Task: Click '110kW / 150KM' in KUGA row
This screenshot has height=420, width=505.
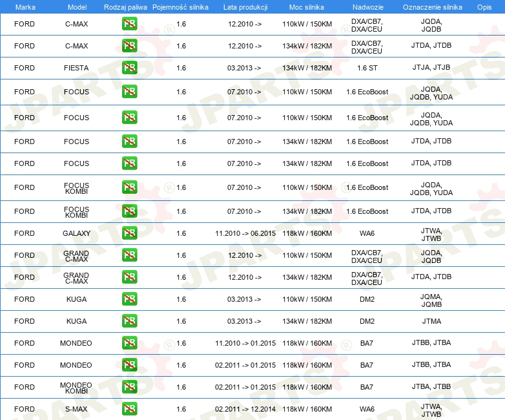Action: coord(307,299)
